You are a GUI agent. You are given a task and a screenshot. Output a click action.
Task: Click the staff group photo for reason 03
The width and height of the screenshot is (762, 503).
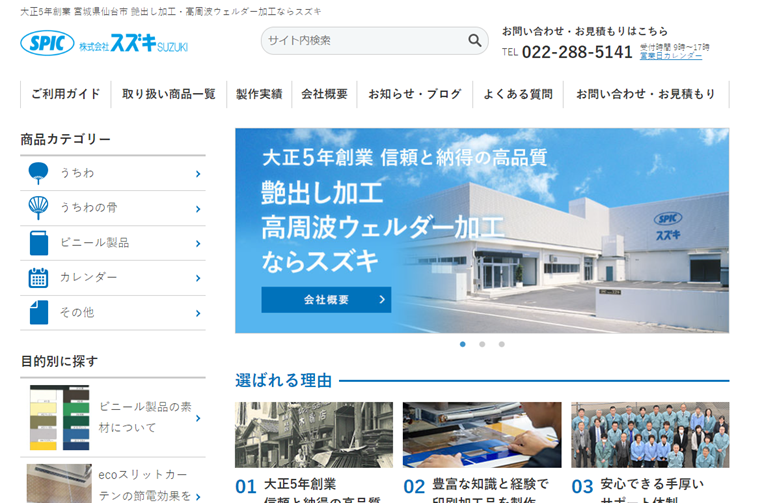tap(650, 435)
